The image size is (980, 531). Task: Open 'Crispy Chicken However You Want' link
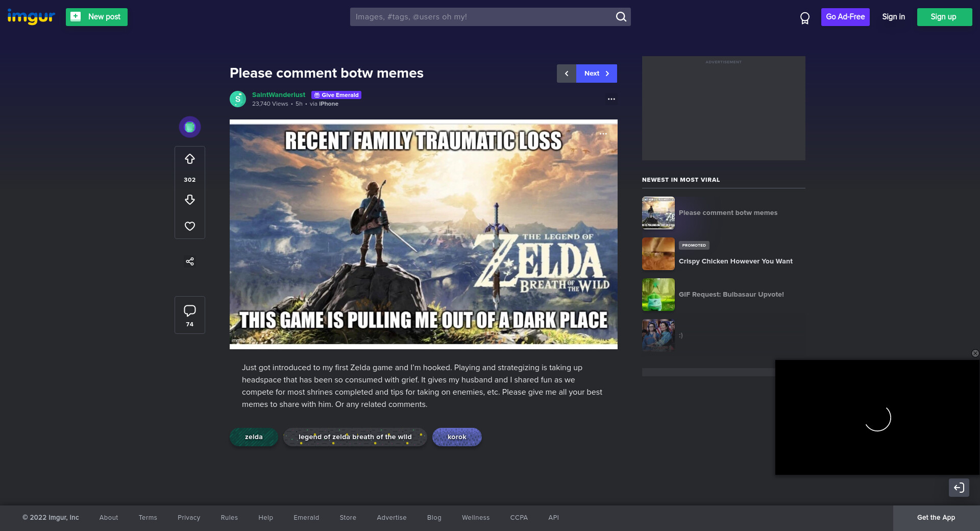(736, 261)
